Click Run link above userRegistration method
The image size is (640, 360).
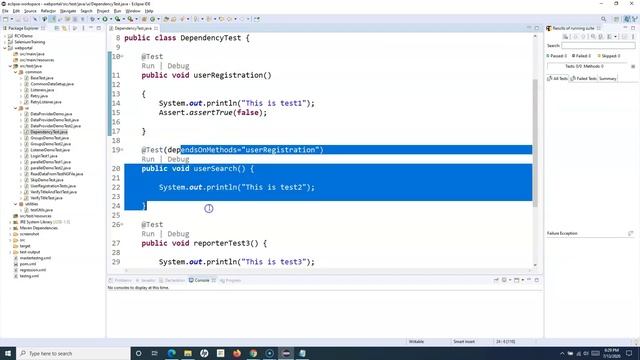point(148,66)
